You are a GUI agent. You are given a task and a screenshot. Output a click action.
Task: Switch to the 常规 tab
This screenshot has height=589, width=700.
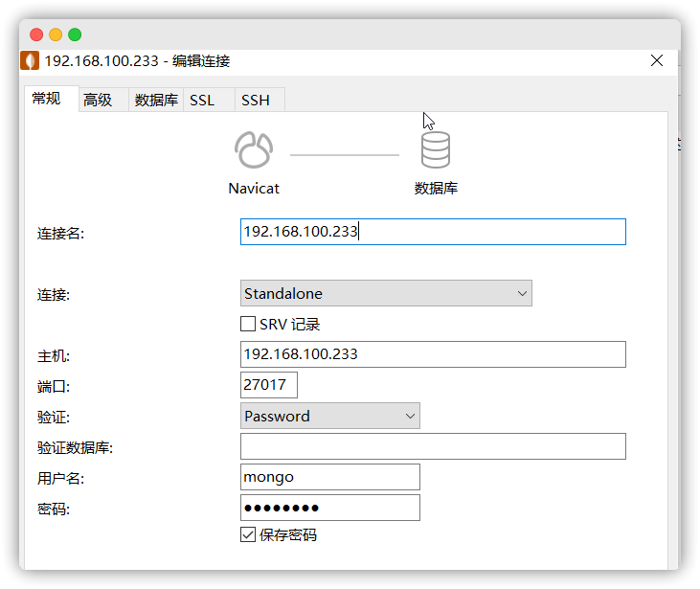click(52, 99)
